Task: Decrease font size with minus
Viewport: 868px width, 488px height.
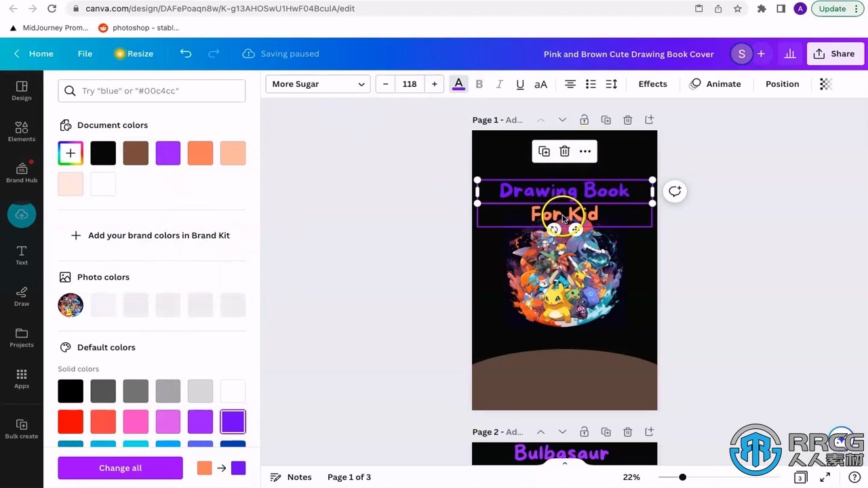Action: coord(386,84)
